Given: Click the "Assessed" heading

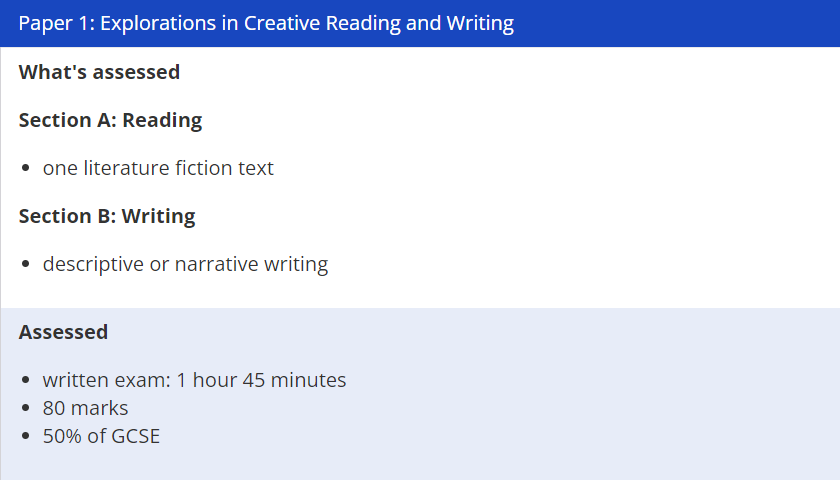Looking at the screenshot, I should tap(63, 332).
